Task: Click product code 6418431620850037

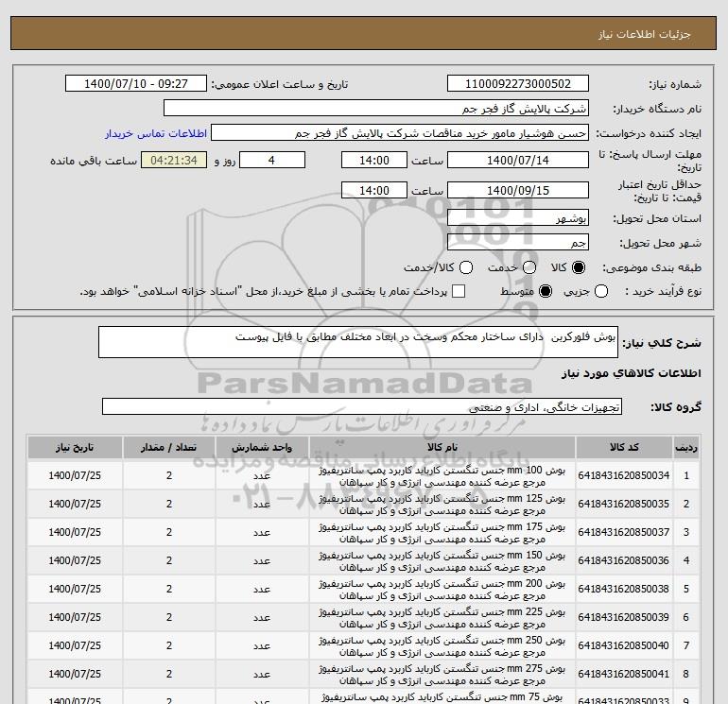Action: tap(624, 532)
